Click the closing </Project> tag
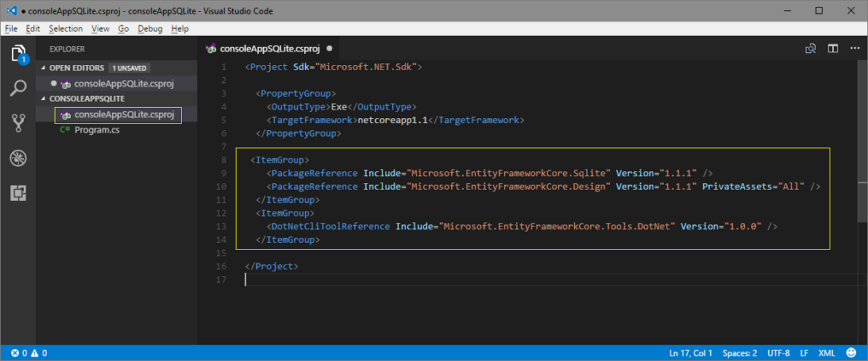The height and width of the screenshot is (361, 868). [x=272, y=266]
